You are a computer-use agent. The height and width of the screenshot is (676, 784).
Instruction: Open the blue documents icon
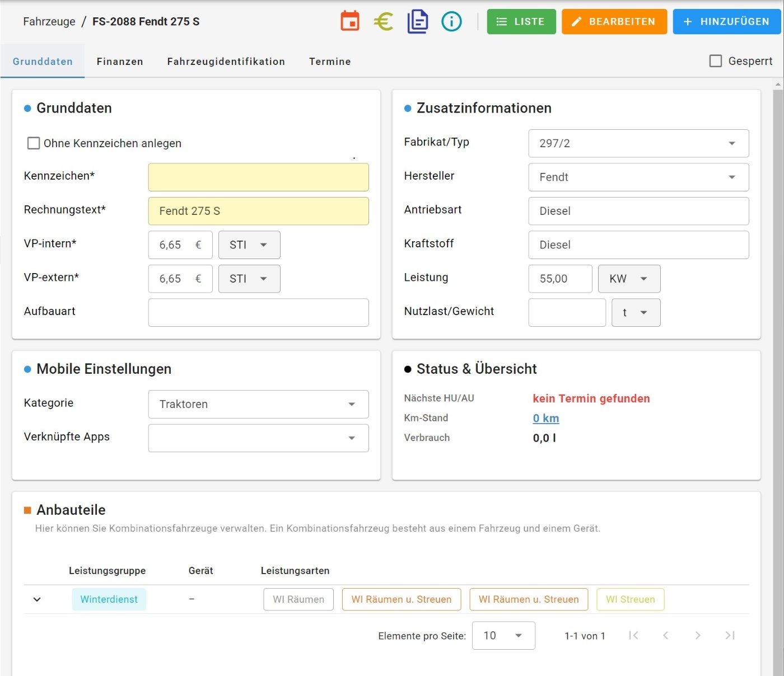[418, 21]
